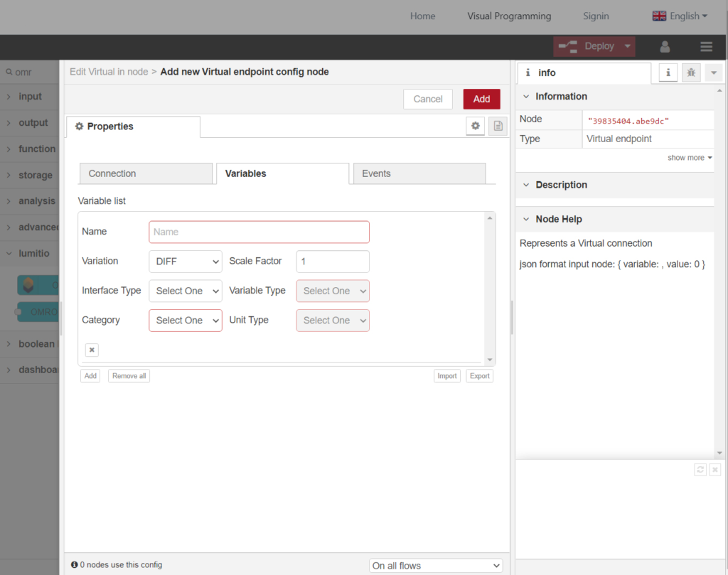Expand 'show more' node information
This screenshot has height=575, width=728.
pyautogui.click(x=690, y=158)
